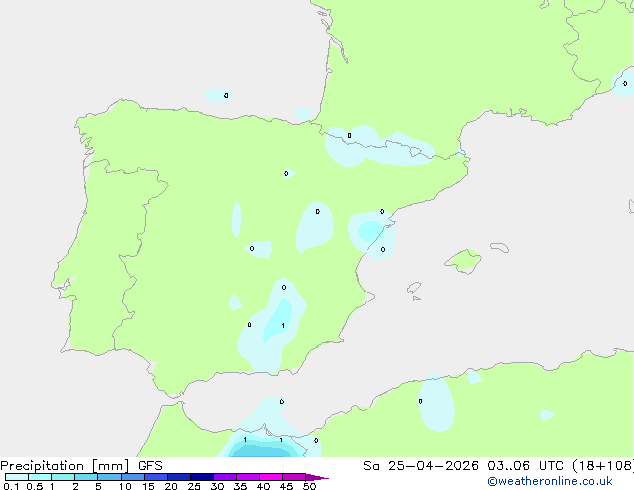634x490 pixels.
Task: Click the '25' legend scale label
Action: 194,486
